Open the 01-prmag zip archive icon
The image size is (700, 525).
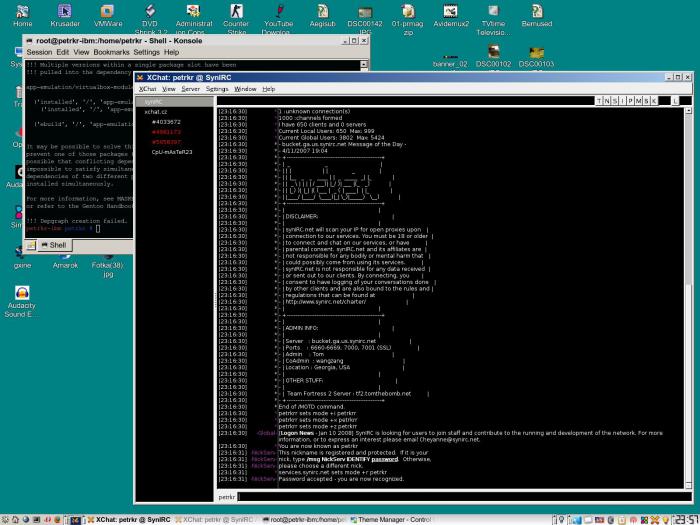[x=408, y=18]
